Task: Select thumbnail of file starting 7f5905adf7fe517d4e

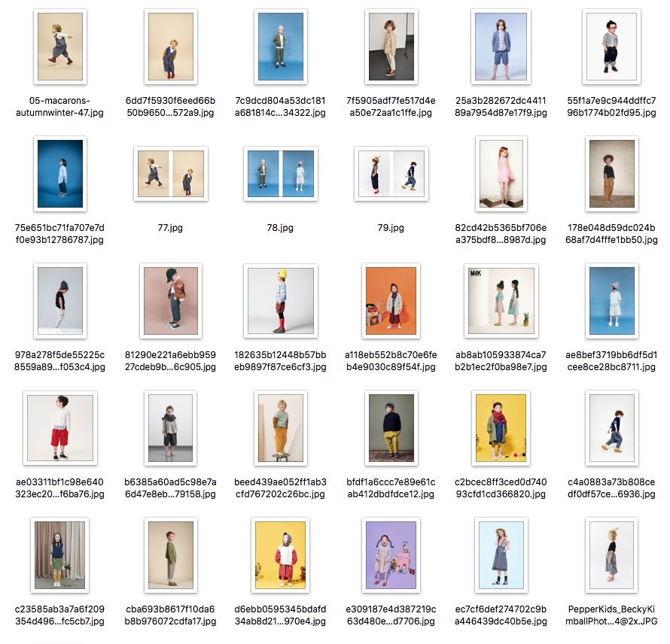Action: 391,47
